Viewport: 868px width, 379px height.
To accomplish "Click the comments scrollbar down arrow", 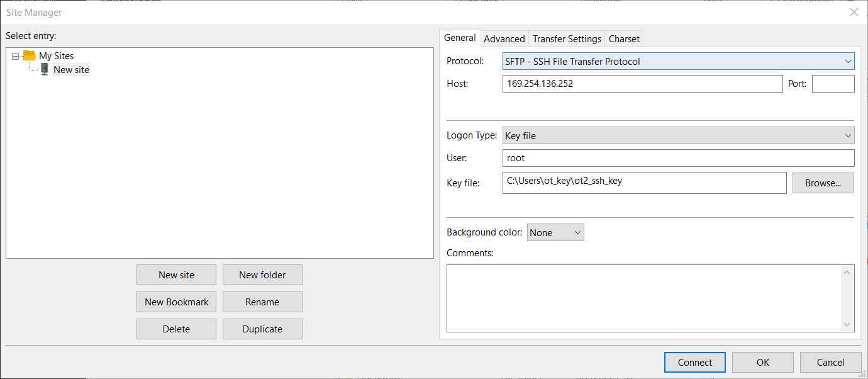I will click(848, 324).
